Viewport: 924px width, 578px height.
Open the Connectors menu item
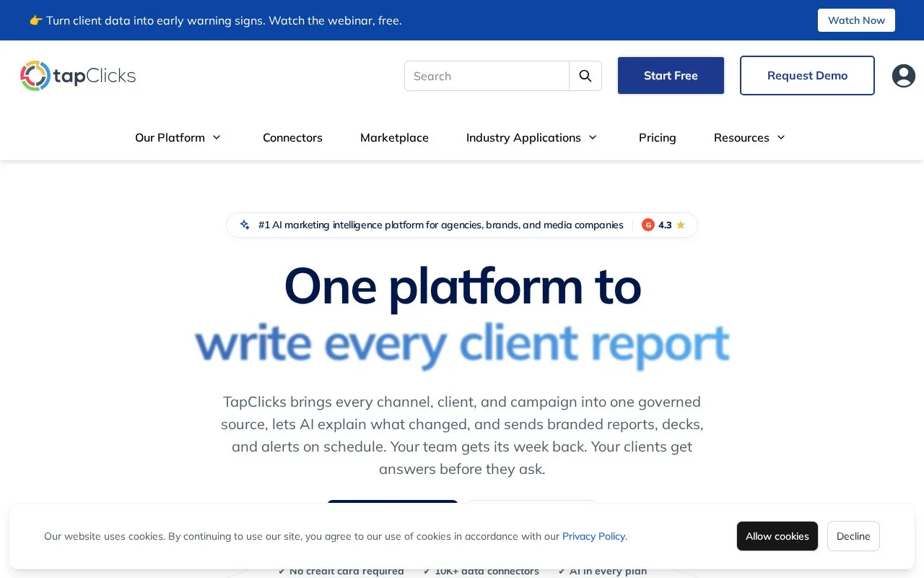(292, 137)
